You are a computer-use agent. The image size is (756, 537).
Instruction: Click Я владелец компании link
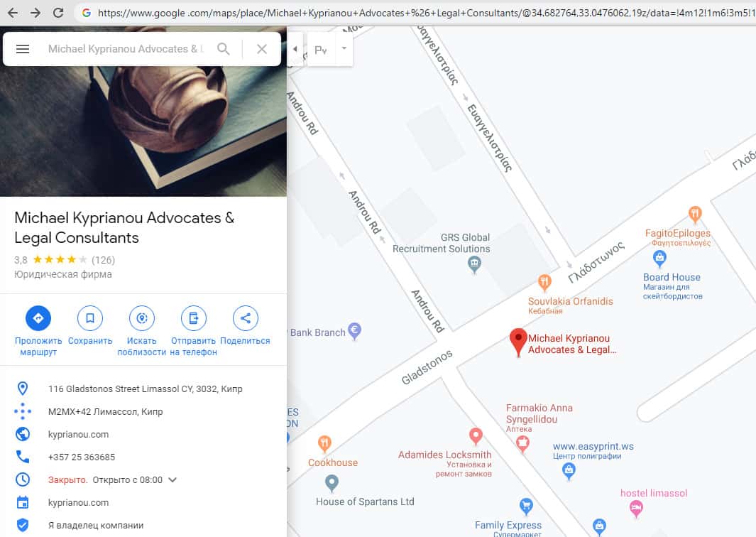click(x=95, y=526)
